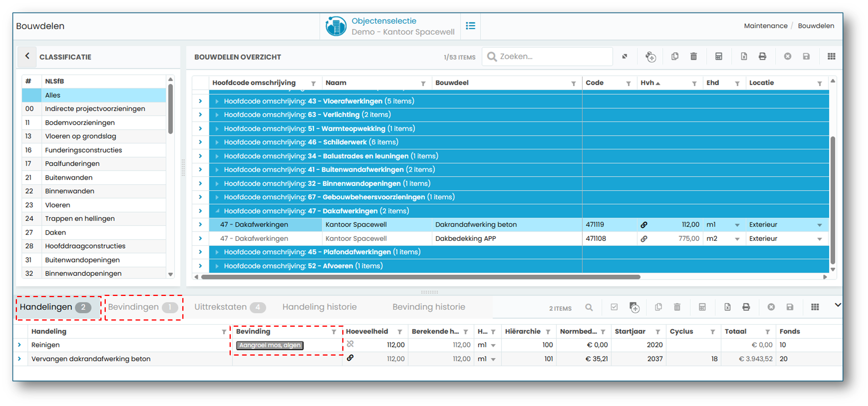
Task: Click the search magnifier in the Handelingen toolbar
Action: tap(589, 307)
